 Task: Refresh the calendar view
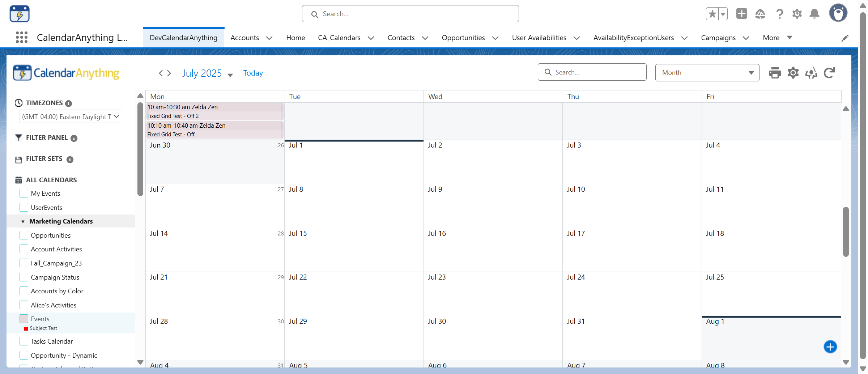tap(829, 73)
